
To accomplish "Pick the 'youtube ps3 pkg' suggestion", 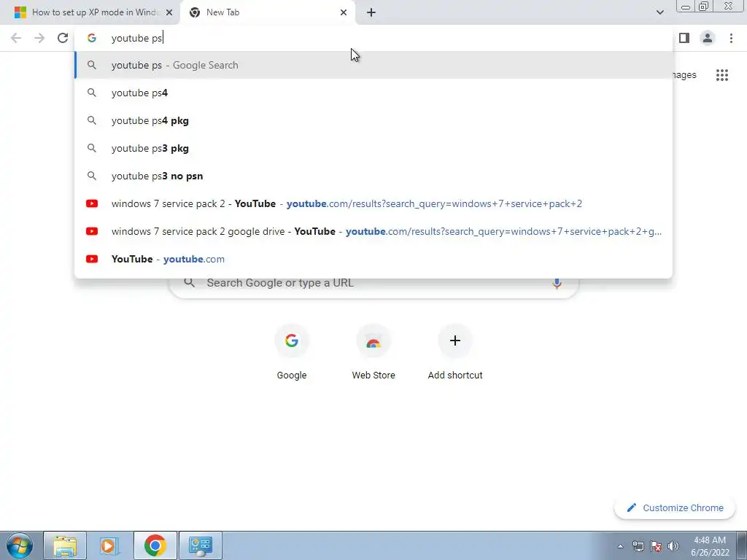I will pos(373,148).
